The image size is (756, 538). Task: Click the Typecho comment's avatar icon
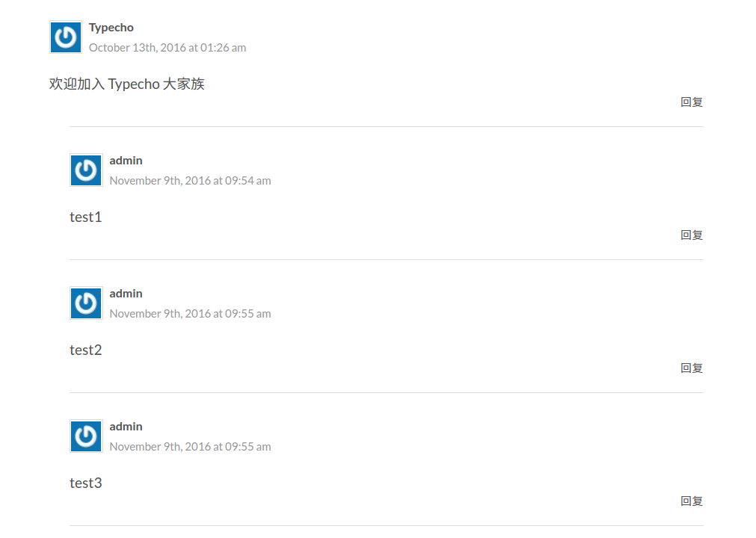click(x=66, y=37)
